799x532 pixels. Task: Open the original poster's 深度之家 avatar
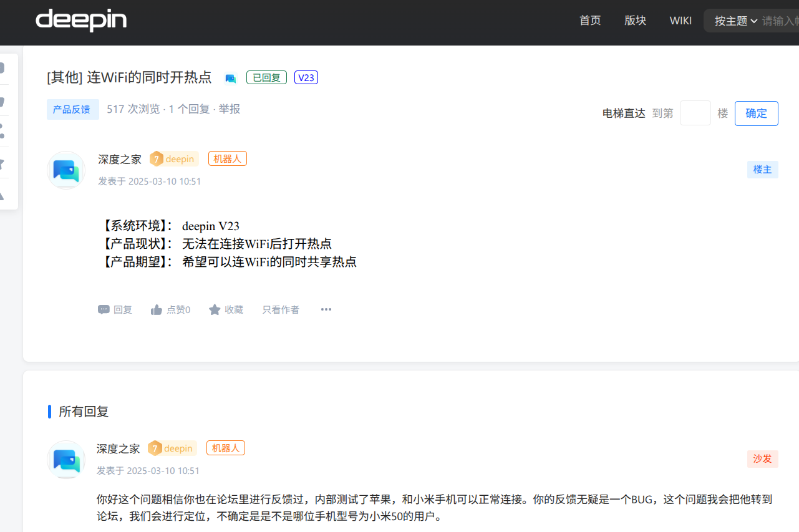66,170
